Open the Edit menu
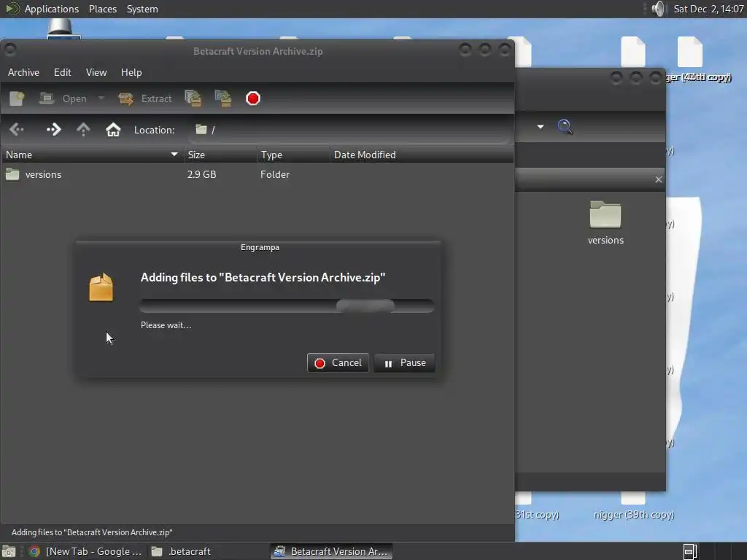The height and width of the screenshot is (560, 747). coord(63,72)
